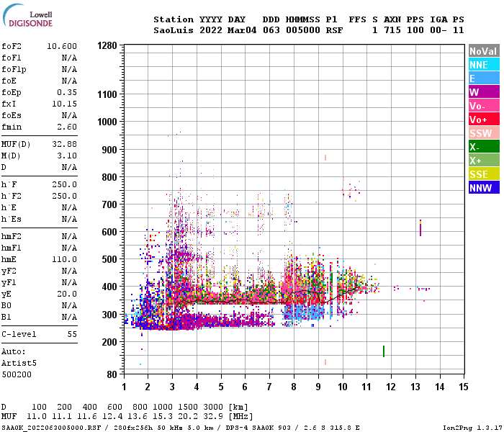Select the Vo+ red legend swatch
This screenshot has height=432, width=504.
tap(484, 120)
